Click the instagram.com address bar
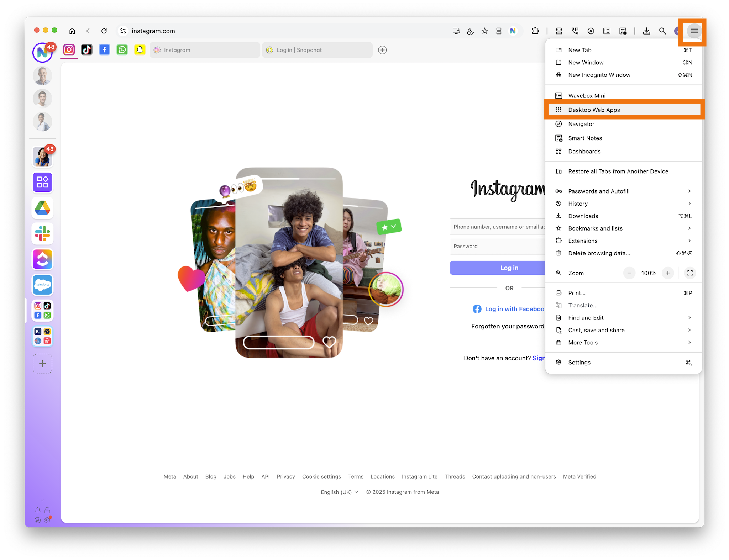Image resolution: width=729 pixels, height=560 pixels. click(x=285, y=31)
